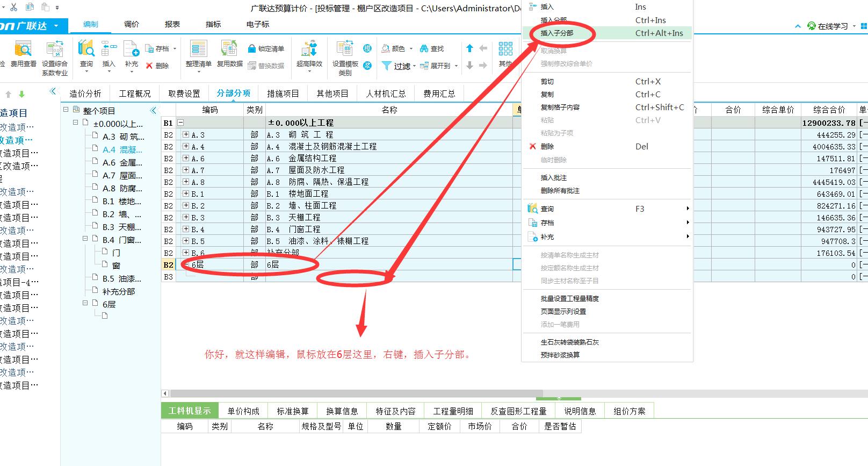Open the 超高降效 tool
This screenshot has height=466, width=868.
(x=309, y=55)
